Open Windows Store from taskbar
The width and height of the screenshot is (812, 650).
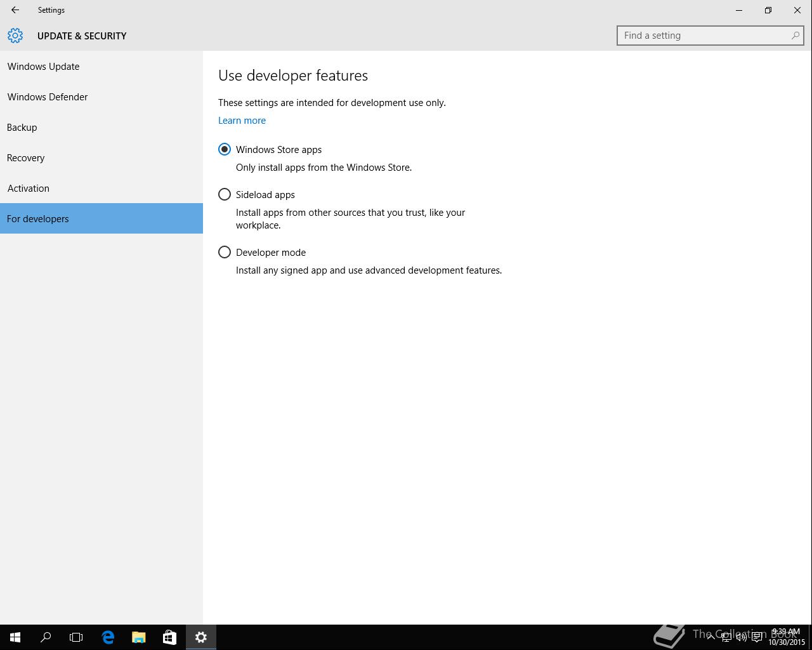(169, 637)
